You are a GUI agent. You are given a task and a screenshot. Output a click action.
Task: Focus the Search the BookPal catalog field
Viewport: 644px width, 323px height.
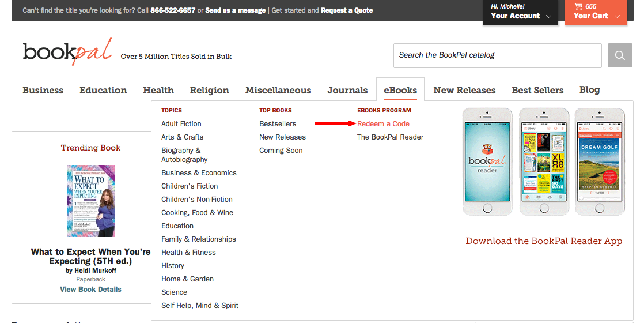click(x=497, y=55)
